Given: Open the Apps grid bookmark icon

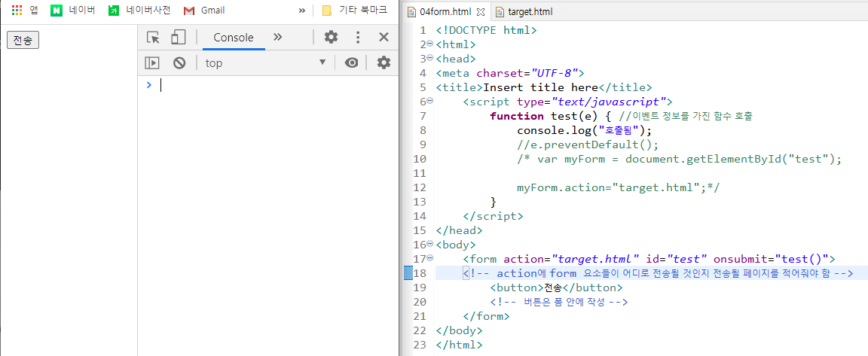Looking at the screenshot, I should click(17, 10).
